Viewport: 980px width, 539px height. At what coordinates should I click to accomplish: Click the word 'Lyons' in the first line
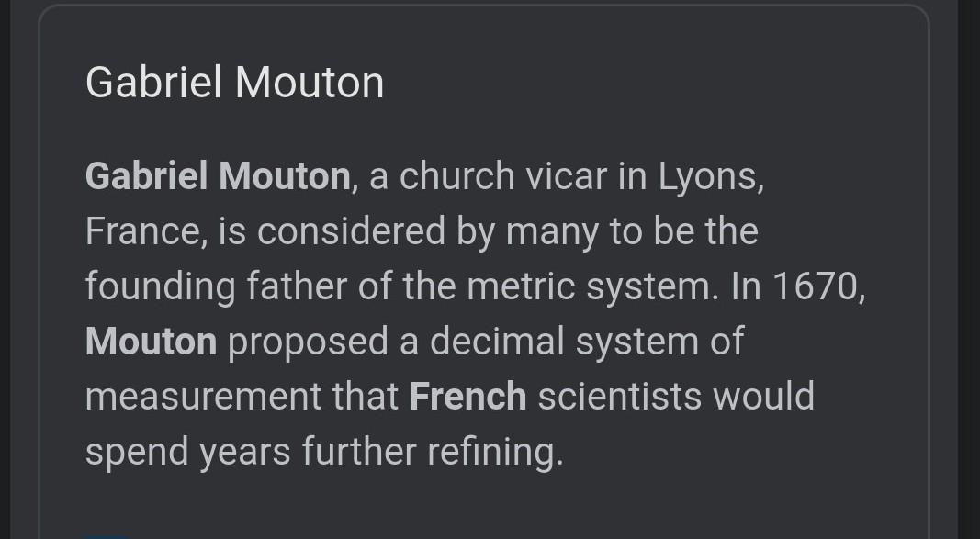coord(707,178)
